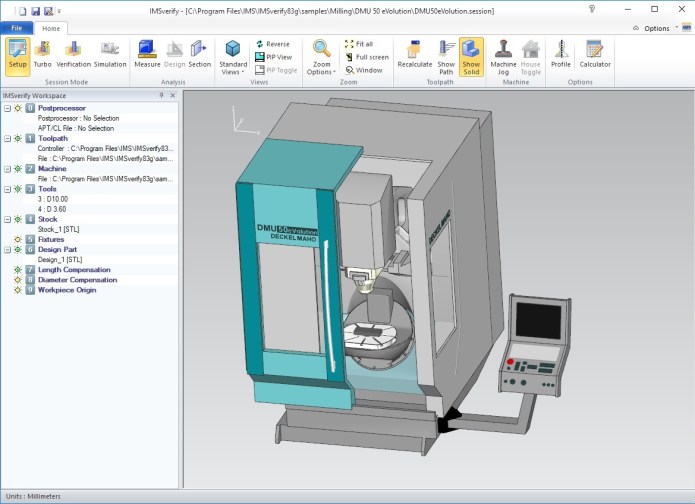This screenshot has width=695, height=504.
Task: Save session via quick-access save icon
Action: [x=35, y=11]
